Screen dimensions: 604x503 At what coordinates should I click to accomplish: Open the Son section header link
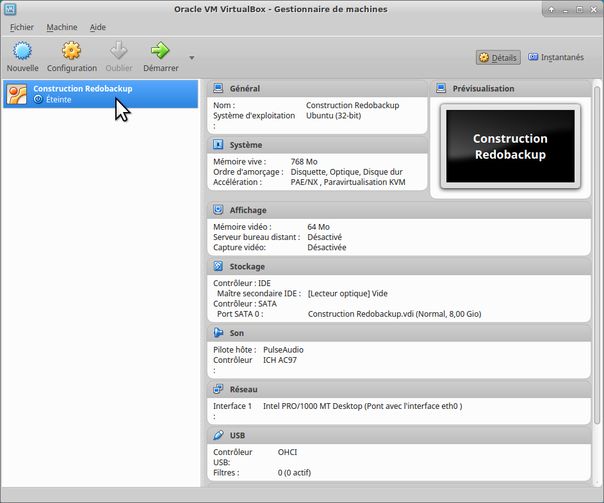[x=237, y=333]
